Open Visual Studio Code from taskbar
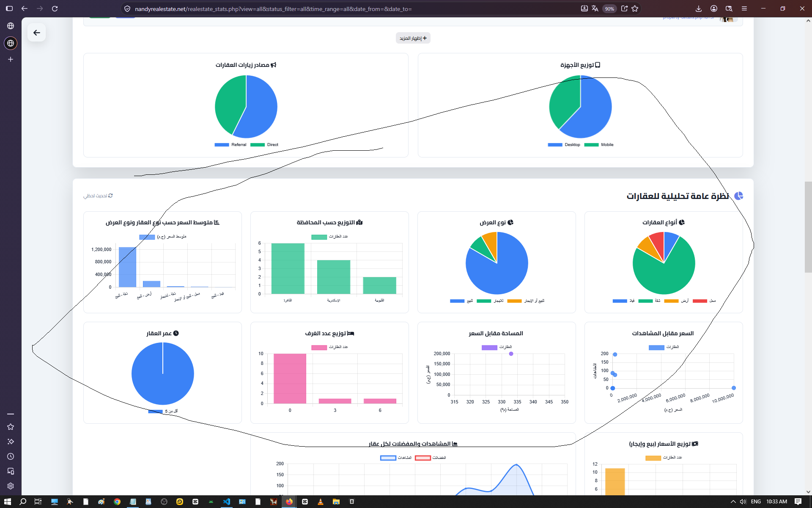The height and width of the screenshot is (508, 812). point(227,502)
